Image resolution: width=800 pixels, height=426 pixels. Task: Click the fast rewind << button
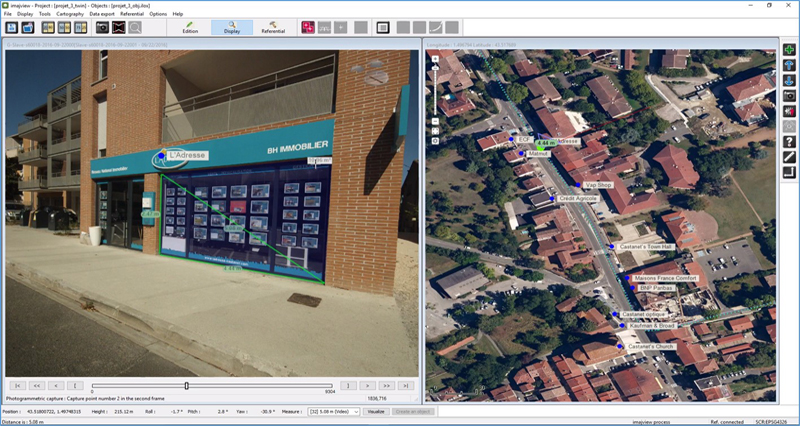pyautogui.click(x=37, y=386)
